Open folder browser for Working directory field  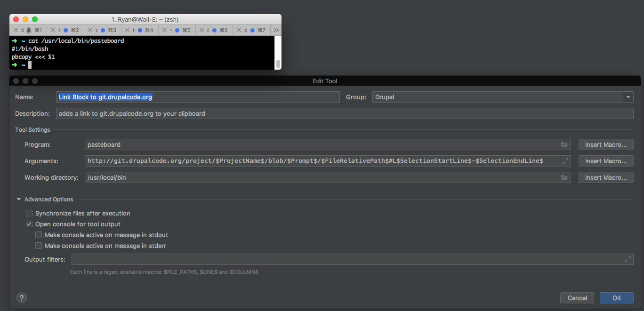tap(564, 178)
